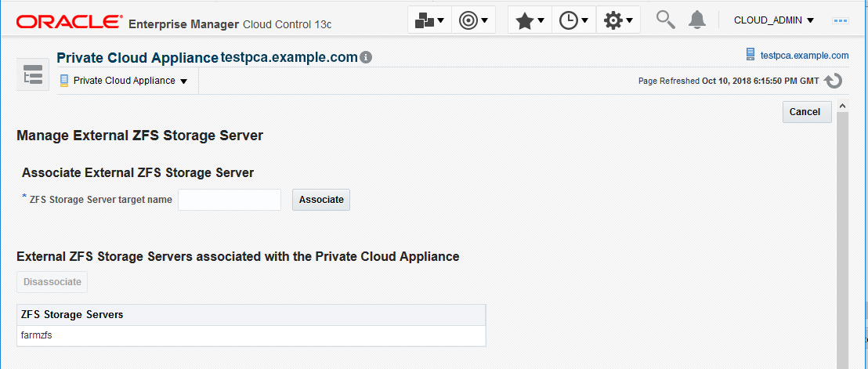Viewport: 868px width, 369px height.
Task: Select the farmzfs storage server row
Action: click(x=251, y=335)
